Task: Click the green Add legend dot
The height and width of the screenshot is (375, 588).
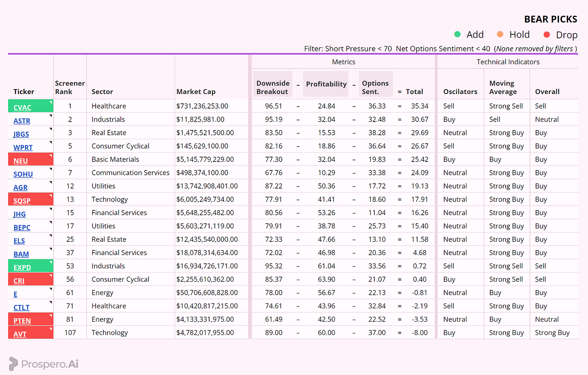Action: click(458, 34)
